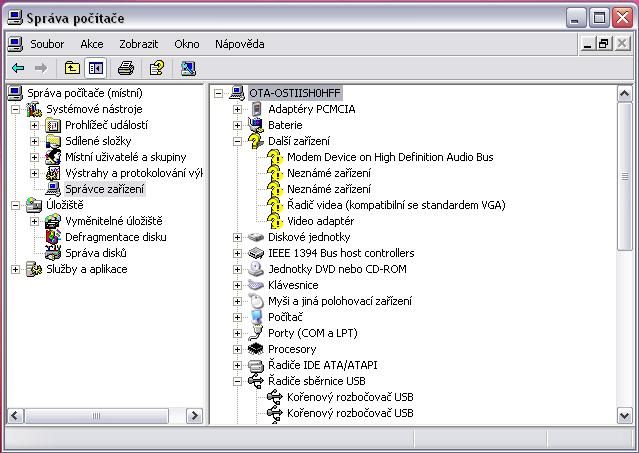Click the left pane horizontal scrollbar thumb
Screen dimensions: 639x453
tap(96, 416)
